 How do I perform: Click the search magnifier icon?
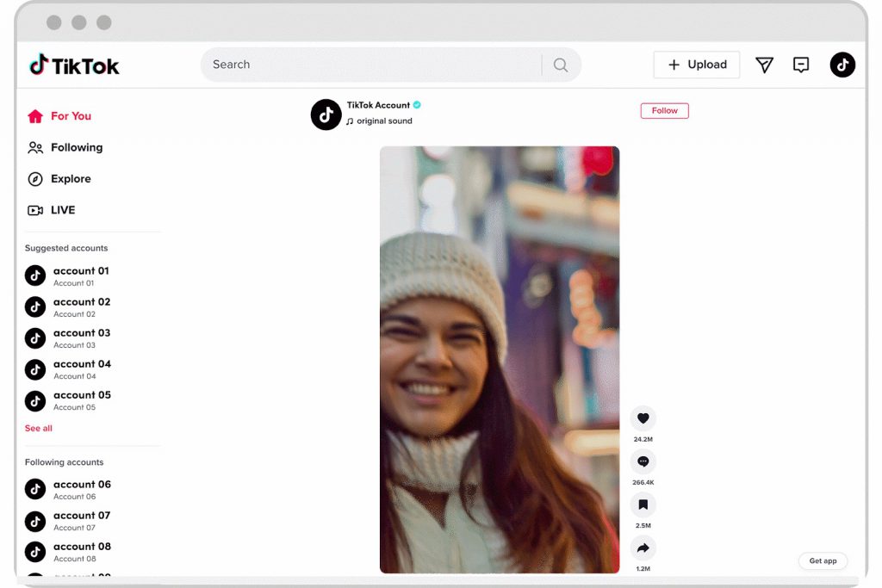[x=561, y=65]
